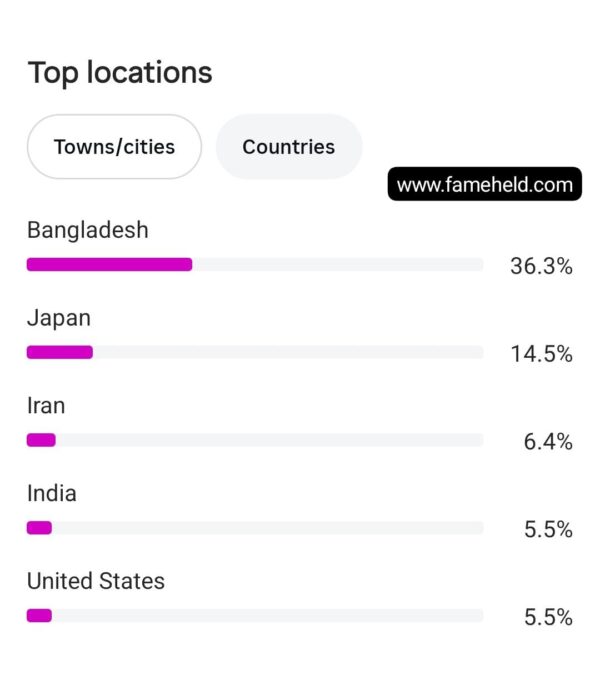Click the Iran magenta progress bar
The height and width of the screenshot is (675, 600).
tap(41, 440)
